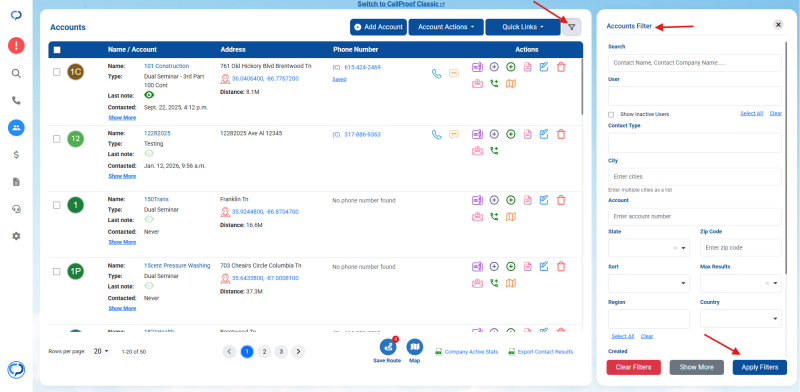Click the Enter zip code field
Screen dimensions: 800x392
740,248
